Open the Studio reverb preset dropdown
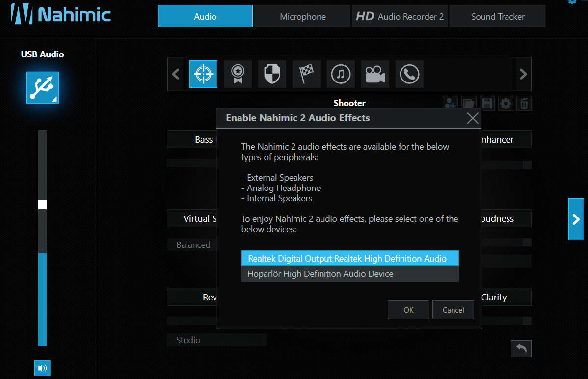Viewport: 588px width, 379px height. click(x=217, y=340)
